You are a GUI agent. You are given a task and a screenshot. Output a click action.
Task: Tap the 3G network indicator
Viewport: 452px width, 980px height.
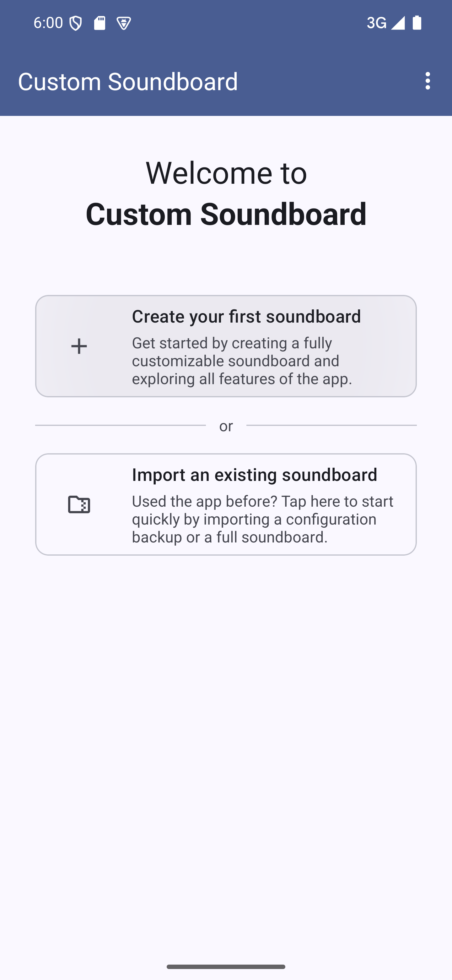tap(376, 23)
